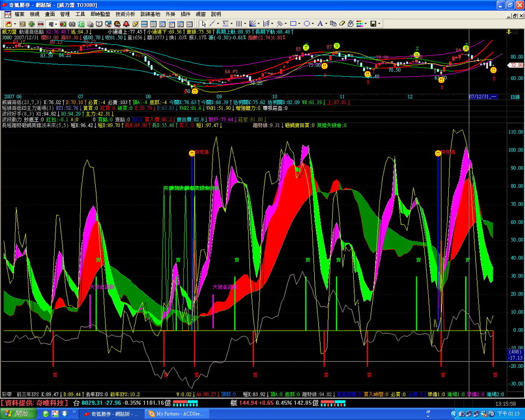Select the arrow pointer tool
Image resolution: width=525 pixels, height=420 pixels.
(x=204, y=24)
